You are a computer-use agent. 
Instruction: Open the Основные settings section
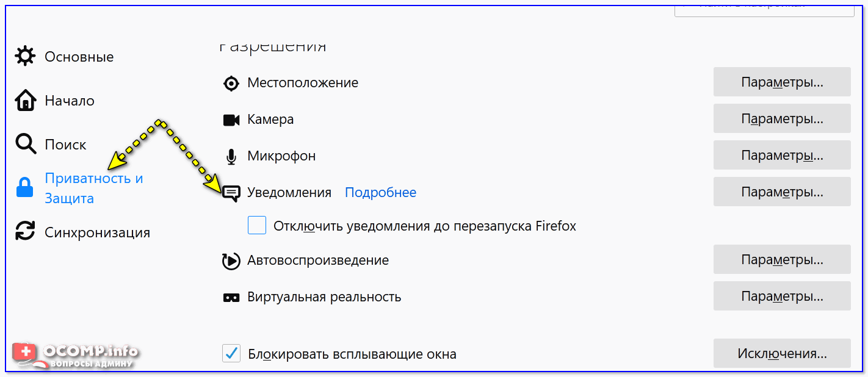click(79, 57)
